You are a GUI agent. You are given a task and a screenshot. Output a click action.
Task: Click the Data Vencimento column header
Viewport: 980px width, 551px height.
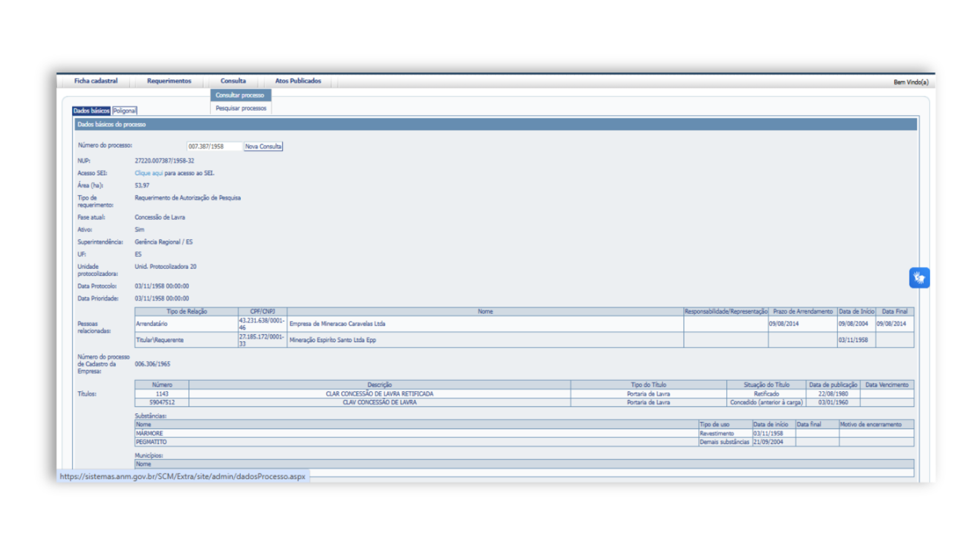pos(887,385)
